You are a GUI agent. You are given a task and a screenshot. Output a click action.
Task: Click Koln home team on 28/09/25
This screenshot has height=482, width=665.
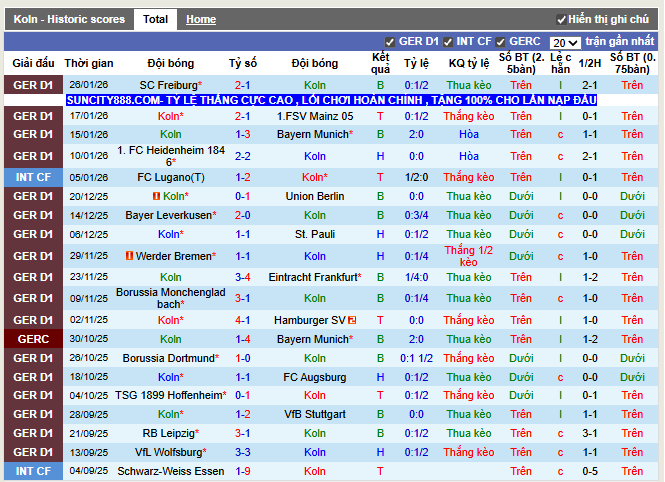(169, 414)
